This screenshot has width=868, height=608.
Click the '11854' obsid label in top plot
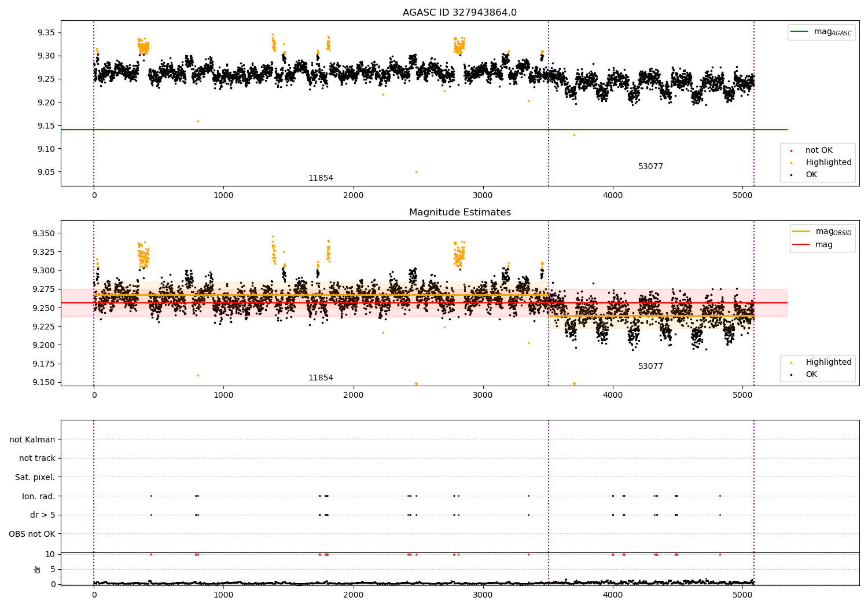click(x=321, y=178)
